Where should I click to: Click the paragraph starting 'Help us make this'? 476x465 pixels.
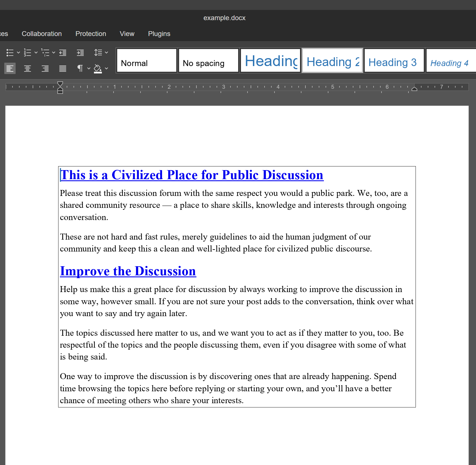pyautogui.click(x=237, y=301)
